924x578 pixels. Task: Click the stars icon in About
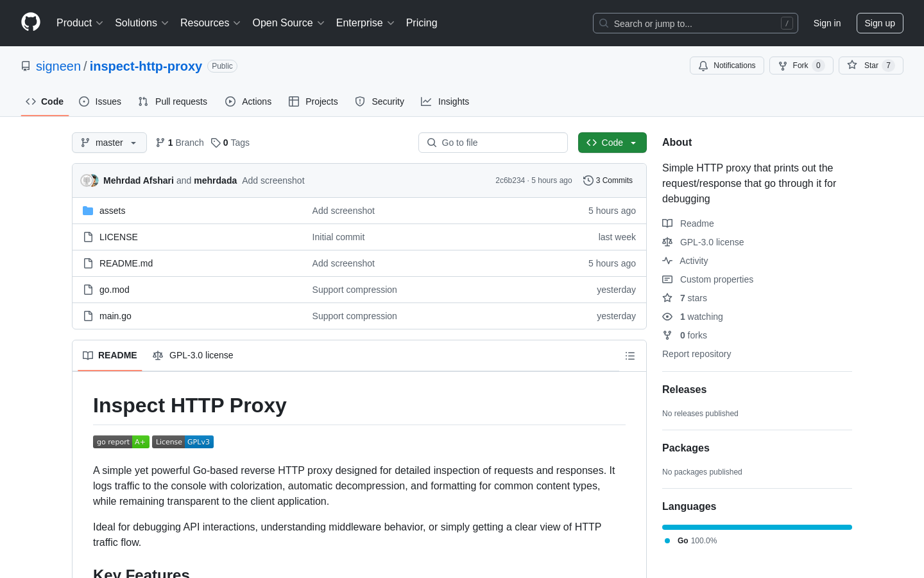point(667,298)
